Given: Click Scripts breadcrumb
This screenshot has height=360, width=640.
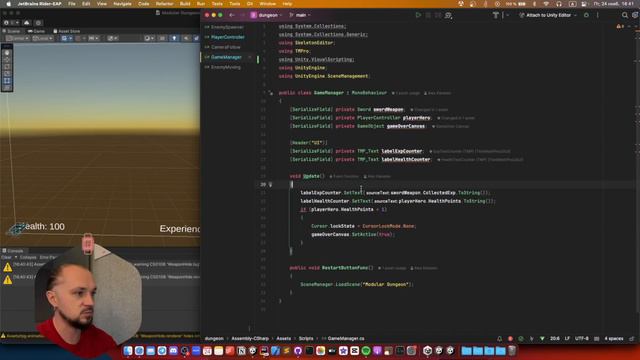Looking at the screenshot, I should [306, 338].
